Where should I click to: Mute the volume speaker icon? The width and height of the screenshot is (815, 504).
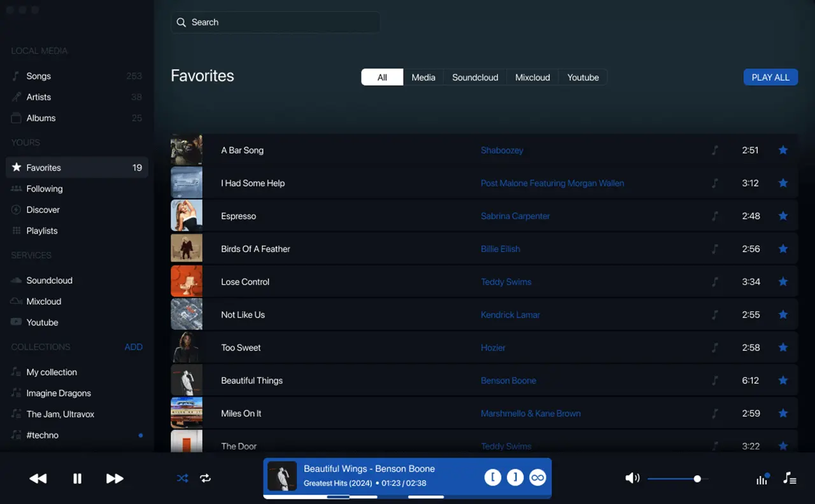(x=632, y=478)
